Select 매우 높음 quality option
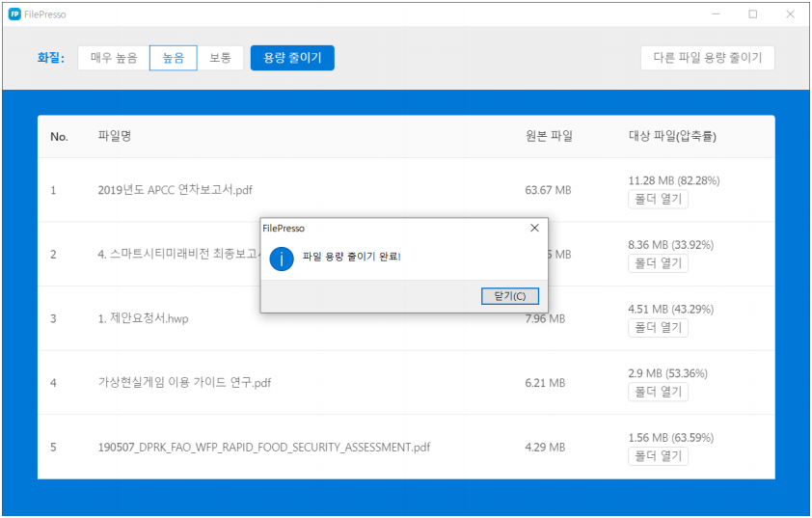 [114, 58]
